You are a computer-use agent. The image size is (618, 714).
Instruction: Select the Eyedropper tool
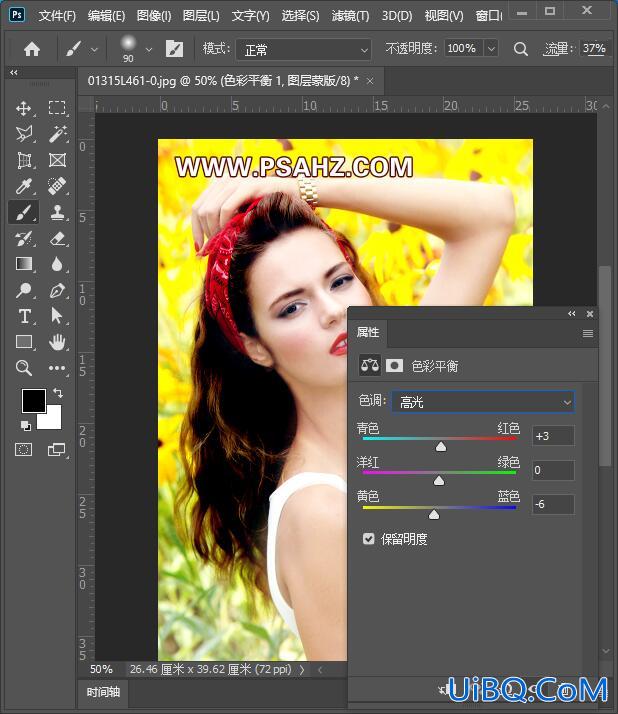click(24, 186)
